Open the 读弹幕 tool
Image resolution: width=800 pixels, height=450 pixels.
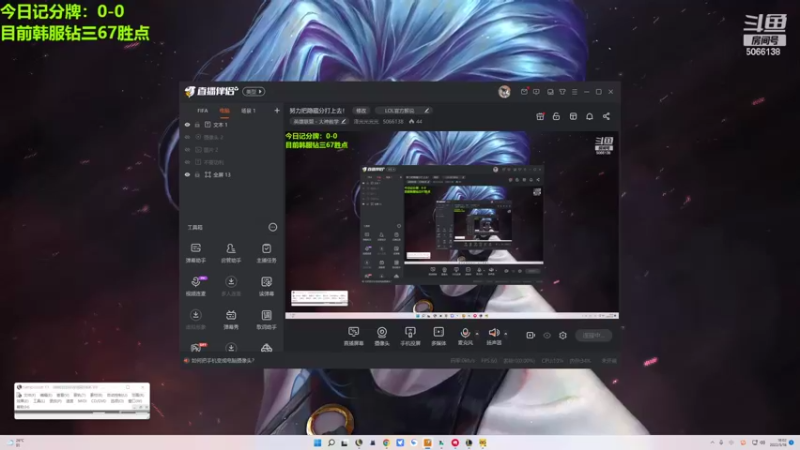point(266,286)
